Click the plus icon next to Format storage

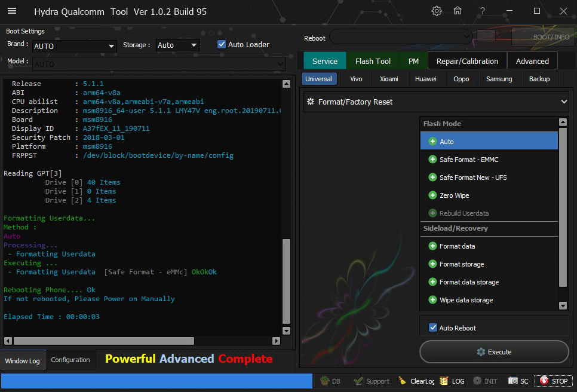click(x=432, y=264)
